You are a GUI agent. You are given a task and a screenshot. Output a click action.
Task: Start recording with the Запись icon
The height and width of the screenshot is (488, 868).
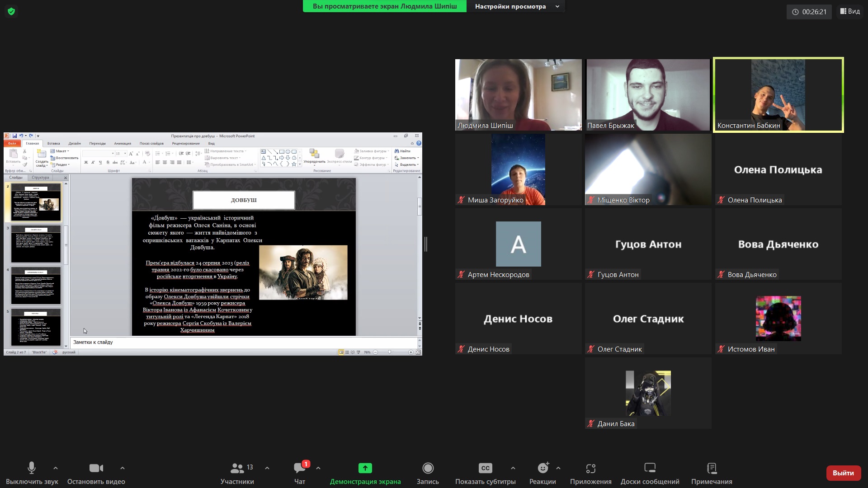(x=428, y=468)
